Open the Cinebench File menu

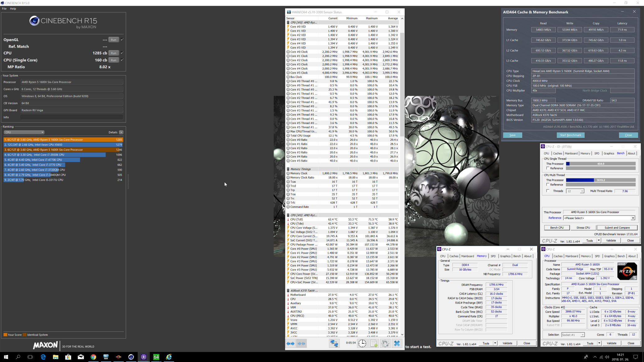(4, 9)
